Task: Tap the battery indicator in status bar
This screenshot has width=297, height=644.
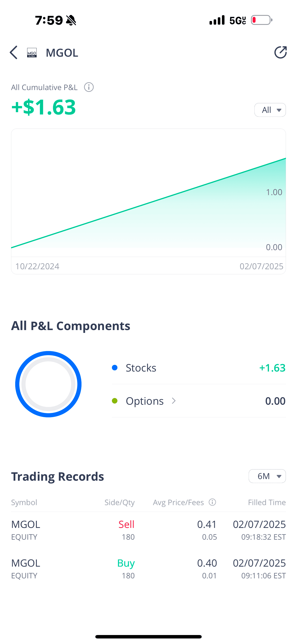Action: [262, 20]
